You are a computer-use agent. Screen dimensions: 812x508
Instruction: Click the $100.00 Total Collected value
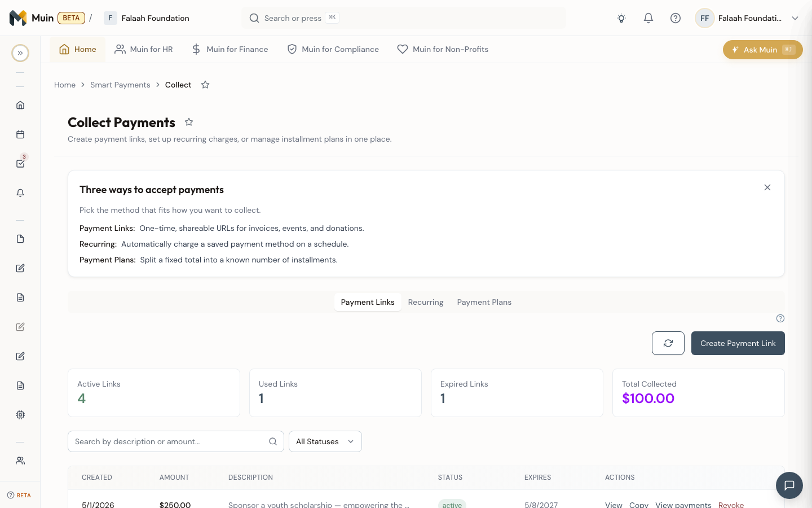[648, 398]
